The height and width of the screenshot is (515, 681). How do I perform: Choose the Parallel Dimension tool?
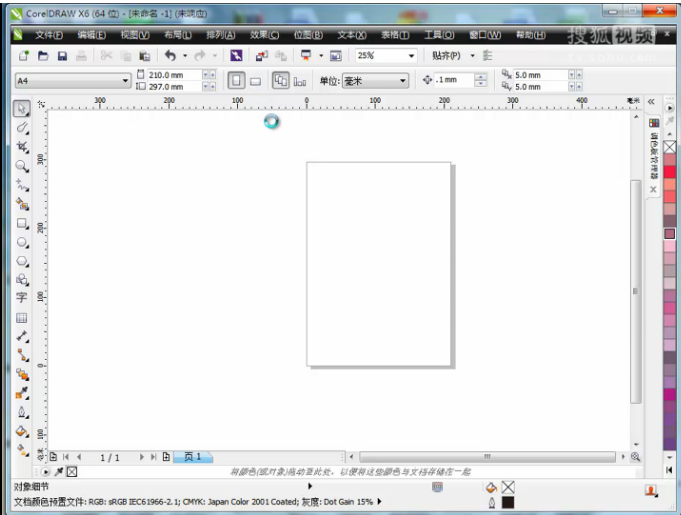[x=22, y=336]
